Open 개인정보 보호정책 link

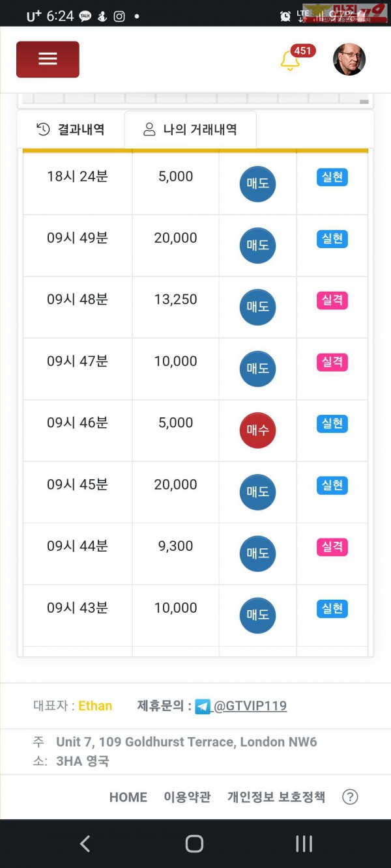[276, 797]
